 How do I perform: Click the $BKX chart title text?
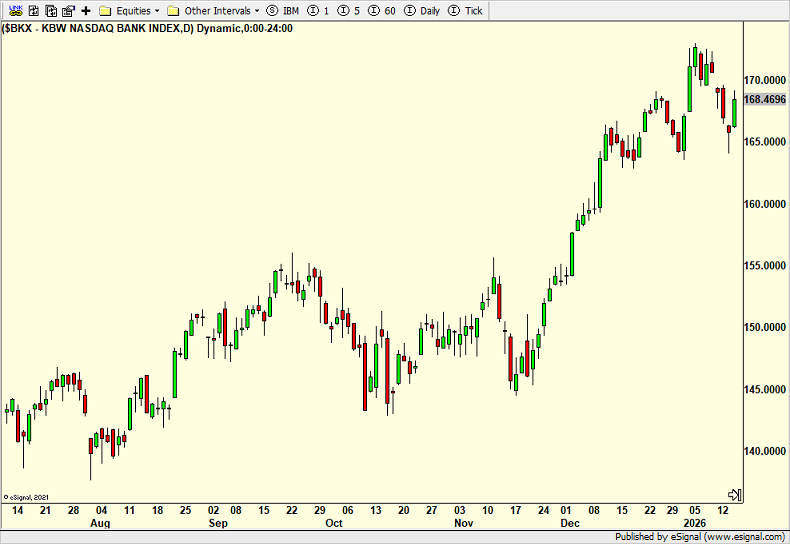point(148,28)
